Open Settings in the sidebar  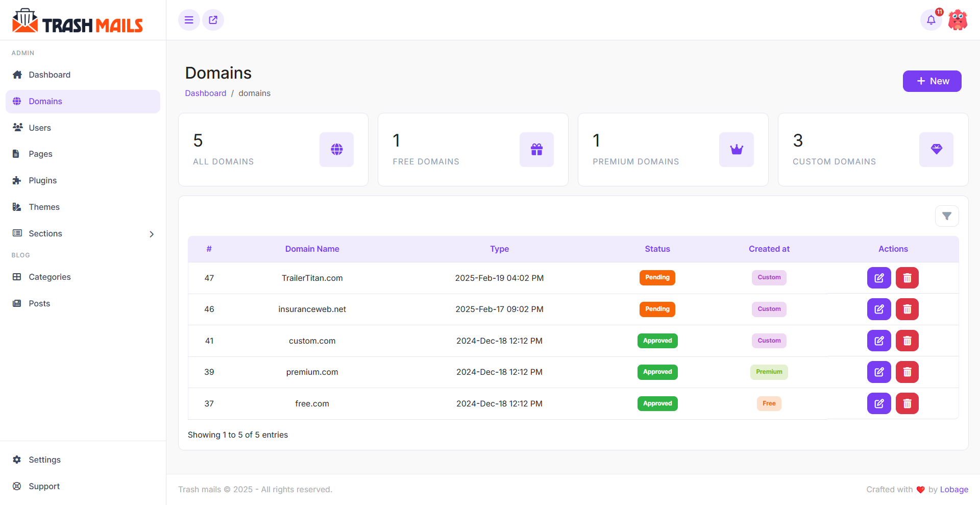click(x=44, y=460)
